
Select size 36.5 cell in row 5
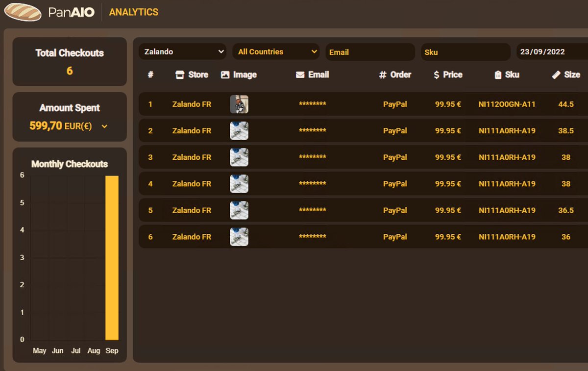tap(566, 210)
